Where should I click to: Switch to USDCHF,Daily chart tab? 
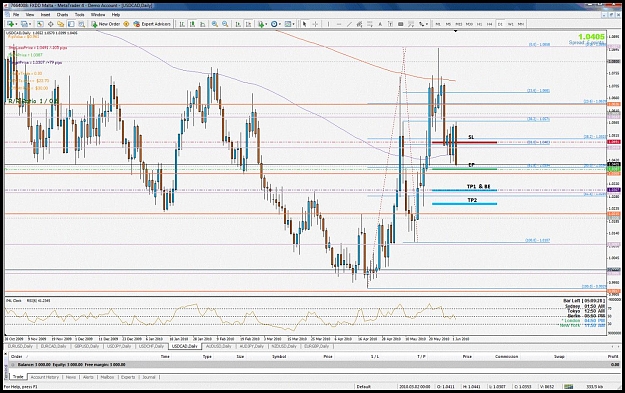coord(151,346)
